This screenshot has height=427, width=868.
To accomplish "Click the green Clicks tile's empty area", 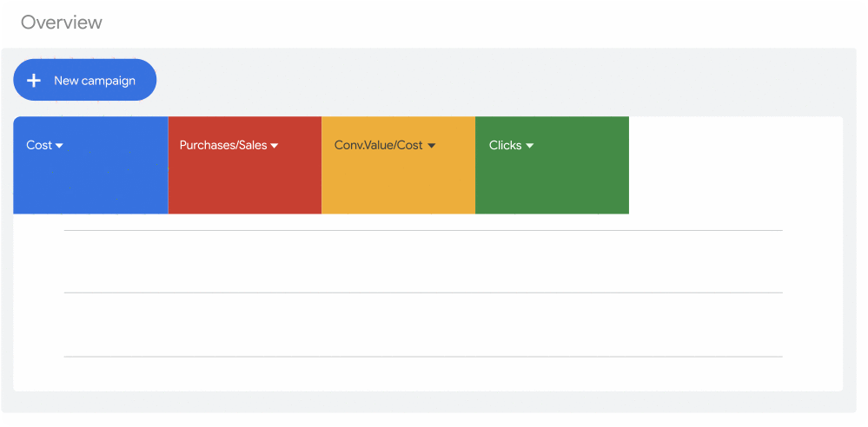I will [x=552, y=187].
